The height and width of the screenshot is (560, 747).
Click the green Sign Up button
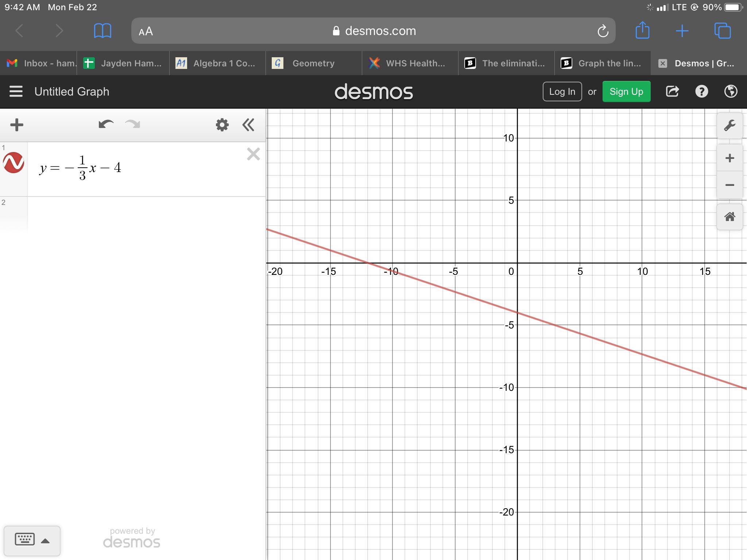(x=626, y=92)
